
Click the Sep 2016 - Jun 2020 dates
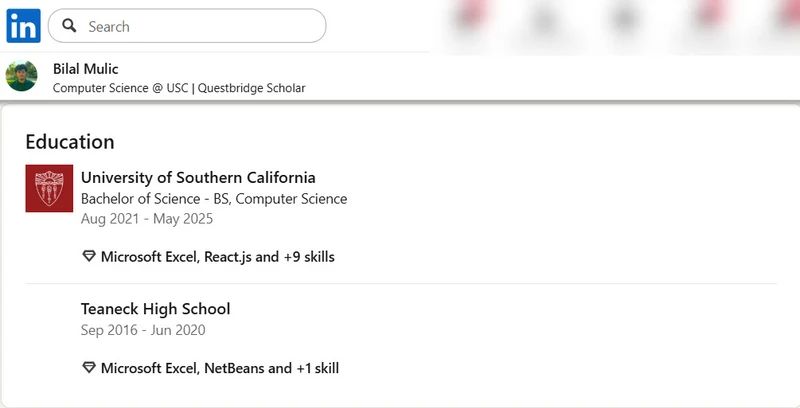[x=143, y=330]
